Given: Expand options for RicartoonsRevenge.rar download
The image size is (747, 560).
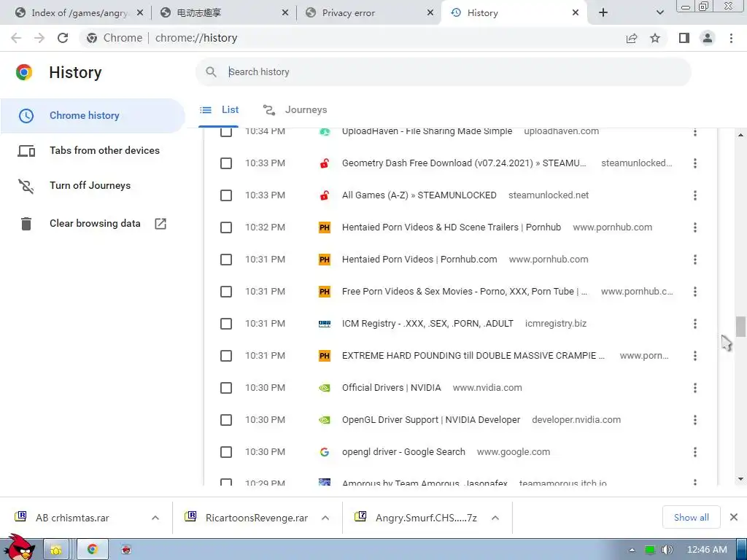Looking at the screenshot, I should [x=325, y=518].
